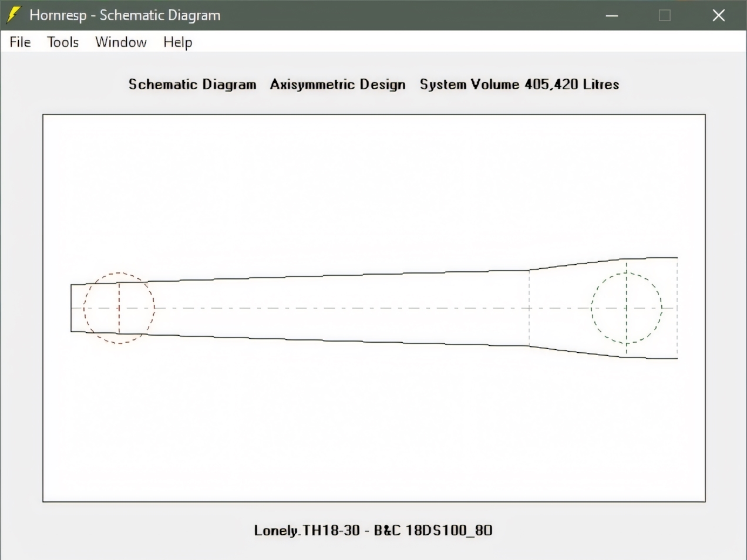Open the Window menu
This screenshot has height=560, width=747.
click(121, 42)
